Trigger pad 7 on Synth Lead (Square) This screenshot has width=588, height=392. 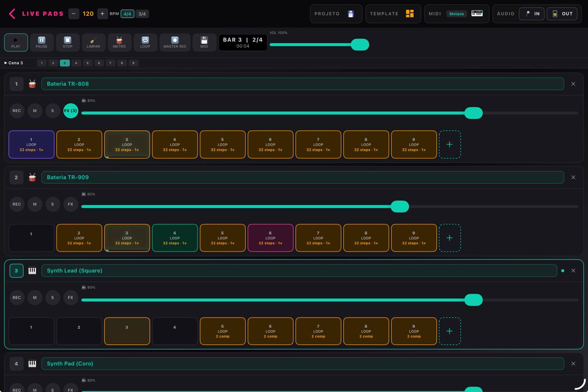click(x=318, y=331)
